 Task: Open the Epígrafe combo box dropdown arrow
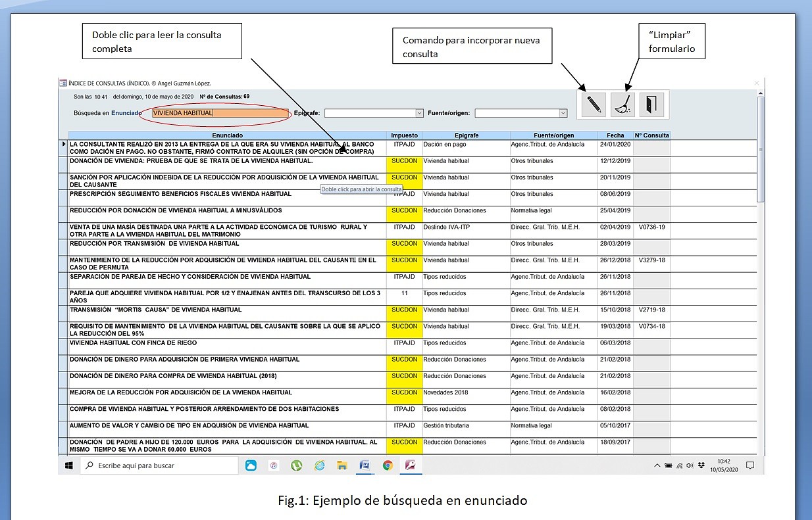(x=419, y=113)
